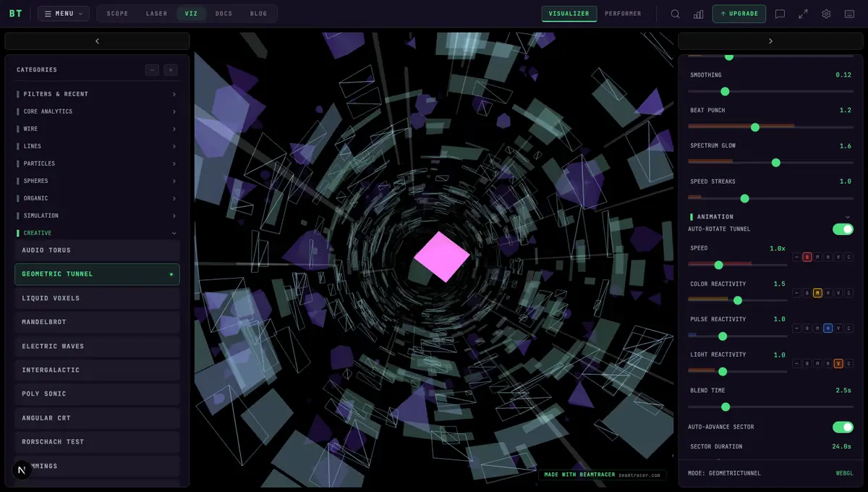Switch to the Scope tab

tap(117, 14)
